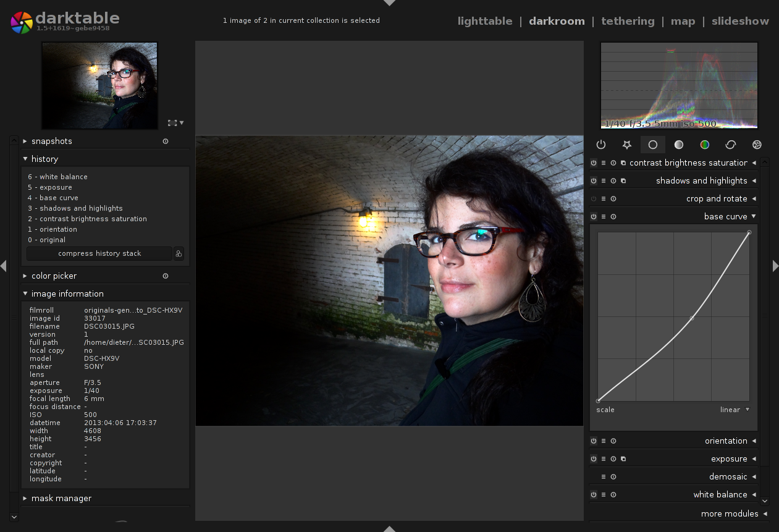Open the tethering view
The width and height of the screenshot is (779, 532).
click(628, 21)
